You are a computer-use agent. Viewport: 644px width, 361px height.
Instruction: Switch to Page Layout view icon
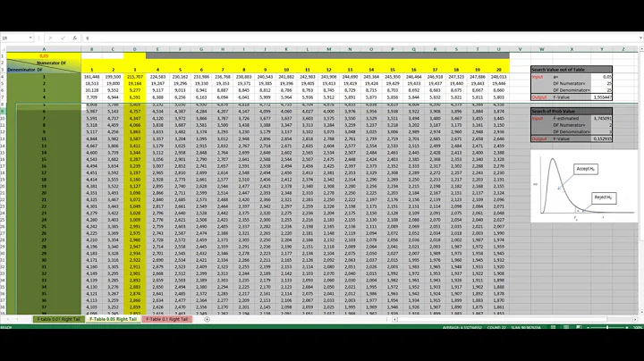pyautogui.click(x=566, y=327)
